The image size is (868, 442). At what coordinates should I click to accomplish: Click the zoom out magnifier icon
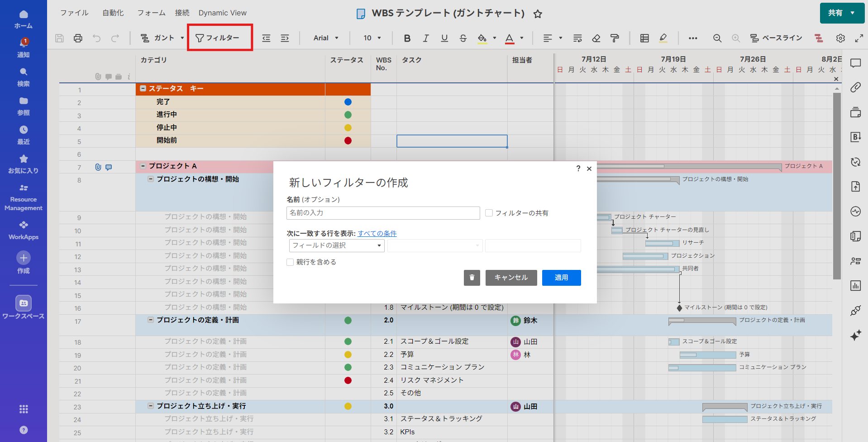point(717,38)
